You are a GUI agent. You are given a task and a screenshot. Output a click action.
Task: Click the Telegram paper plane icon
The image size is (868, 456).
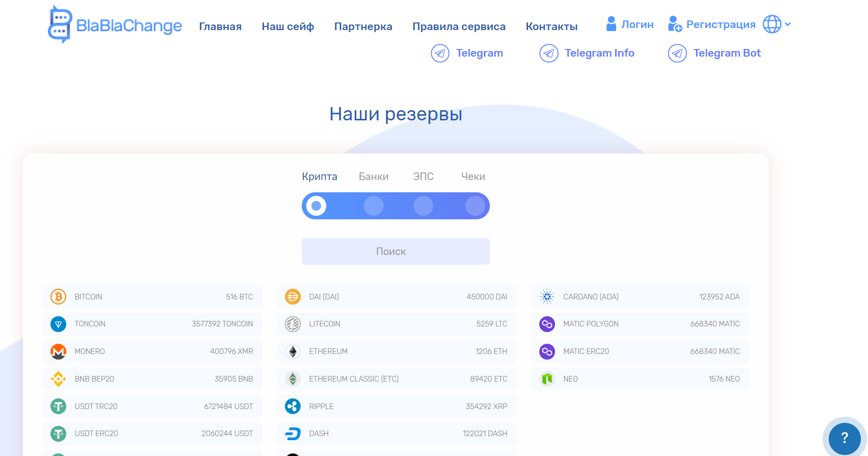pyautogui.click(x=440, y=53)
